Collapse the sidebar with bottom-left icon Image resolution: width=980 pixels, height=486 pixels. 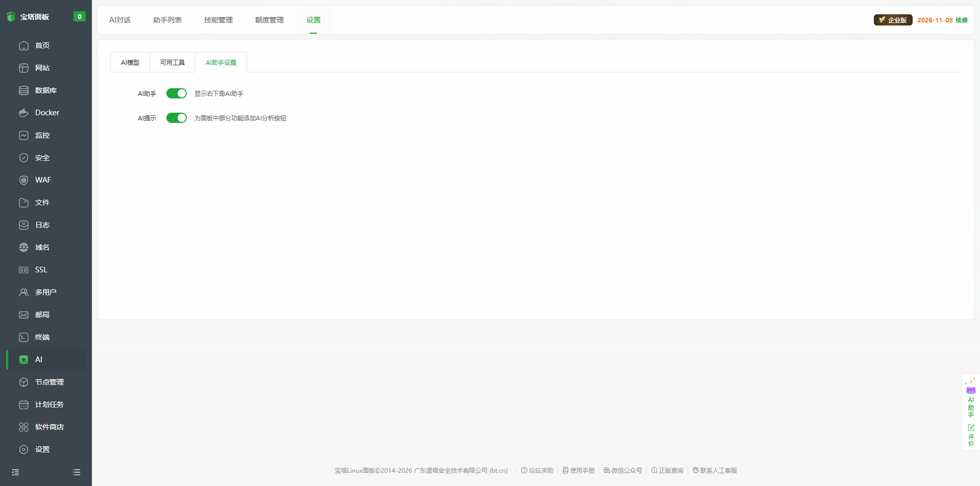coord(14,472)
